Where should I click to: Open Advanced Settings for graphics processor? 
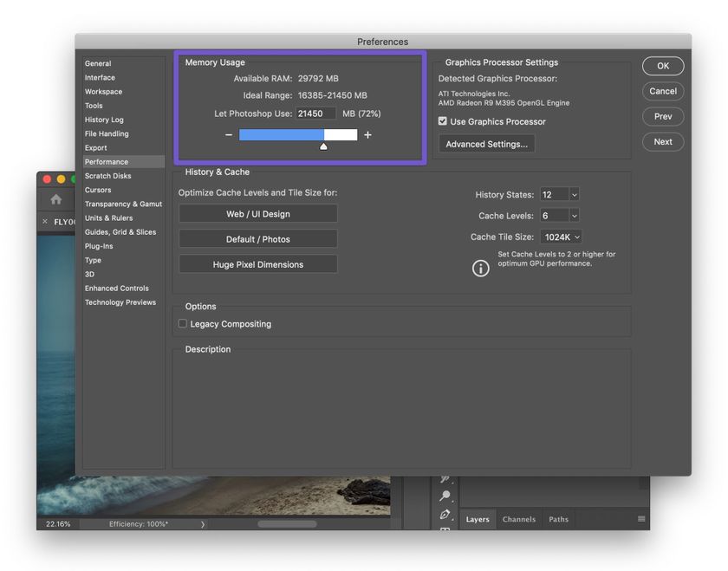click(486, 144)
